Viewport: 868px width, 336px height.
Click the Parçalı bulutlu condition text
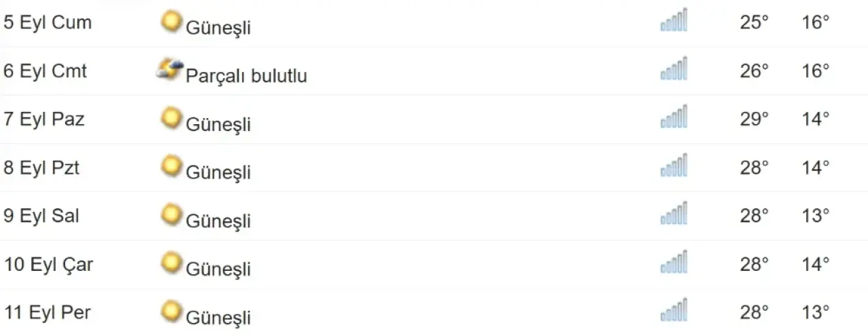246,76
